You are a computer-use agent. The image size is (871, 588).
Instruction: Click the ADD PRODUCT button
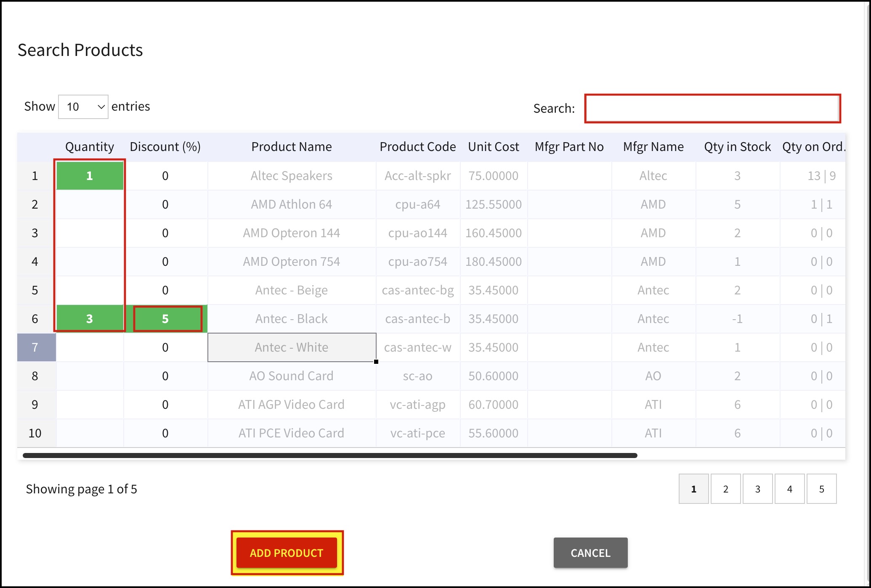pyautogui.click(x=287, y=553)
